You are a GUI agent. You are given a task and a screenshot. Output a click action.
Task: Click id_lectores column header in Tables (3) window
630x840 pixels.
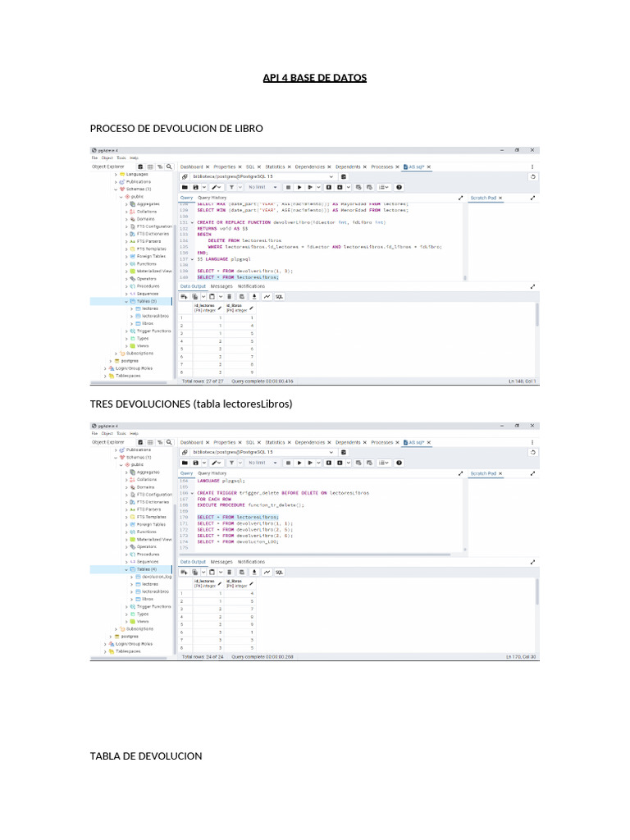tap(208, 308)
